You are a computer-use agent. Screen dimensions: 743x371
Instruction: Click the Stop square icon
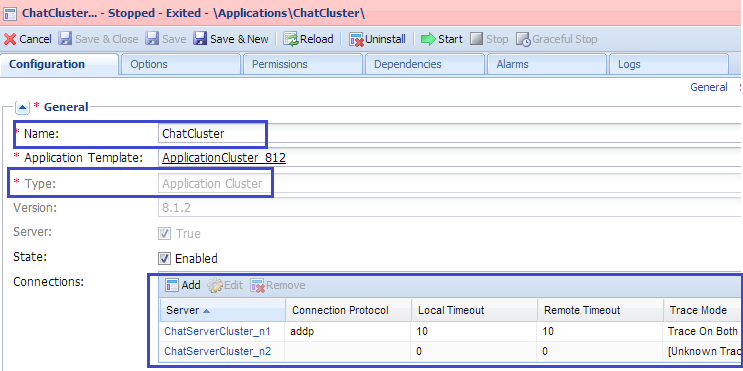point(476,39)
